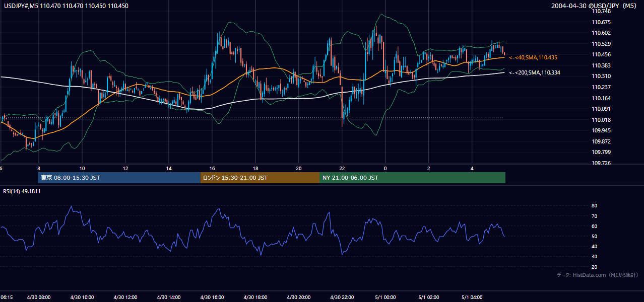Click RSI scale value 60
The height and width of the screenshot is (302, 644).
pyautogui.click(x=595, y=226)
